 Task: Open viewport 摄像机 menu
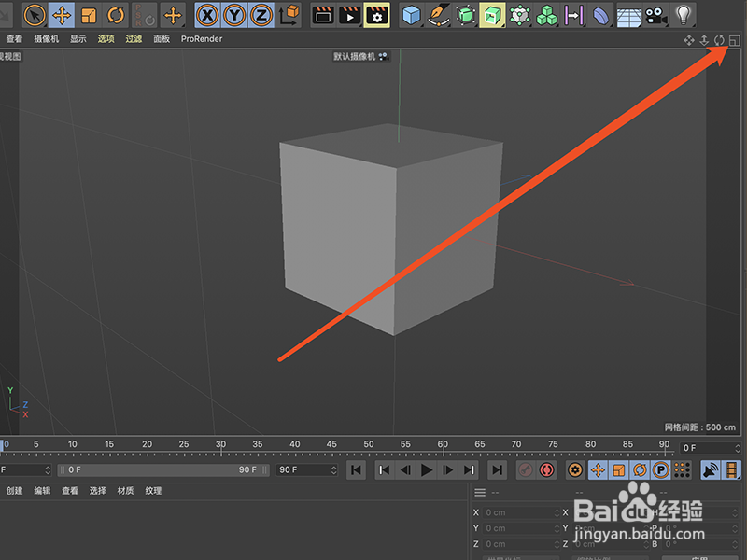tap(46, 39)
